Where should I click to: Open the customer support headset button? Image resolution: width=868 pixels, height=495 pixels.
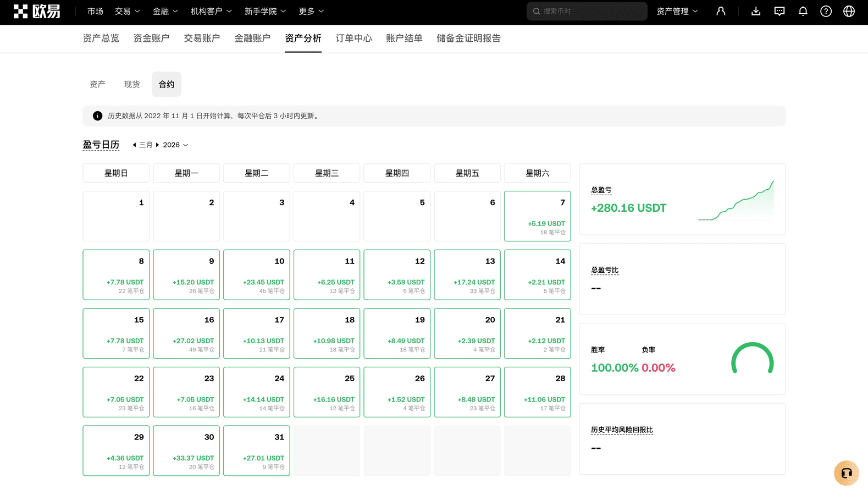coord(847,473)
